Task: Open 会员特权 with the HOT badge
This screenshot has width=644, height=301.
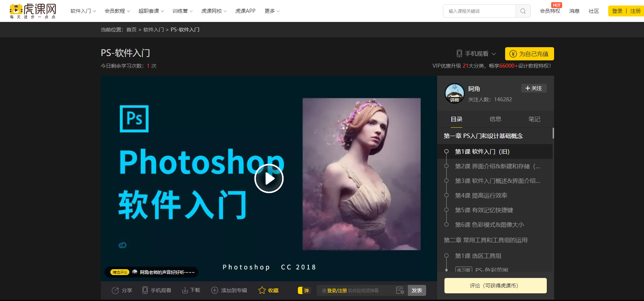Action: coord(550,11)
